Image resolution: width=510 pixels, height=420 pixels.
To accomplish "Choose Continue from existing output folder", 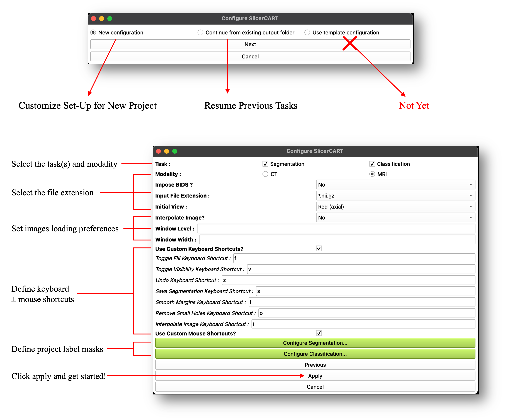I will [200, 32].
